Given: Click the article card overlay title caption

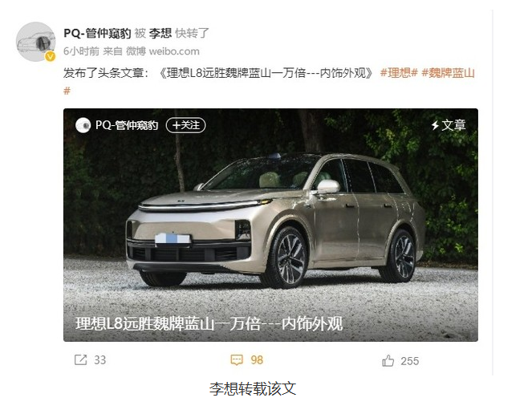Looking at the screenshot, I should click(209, 323).
